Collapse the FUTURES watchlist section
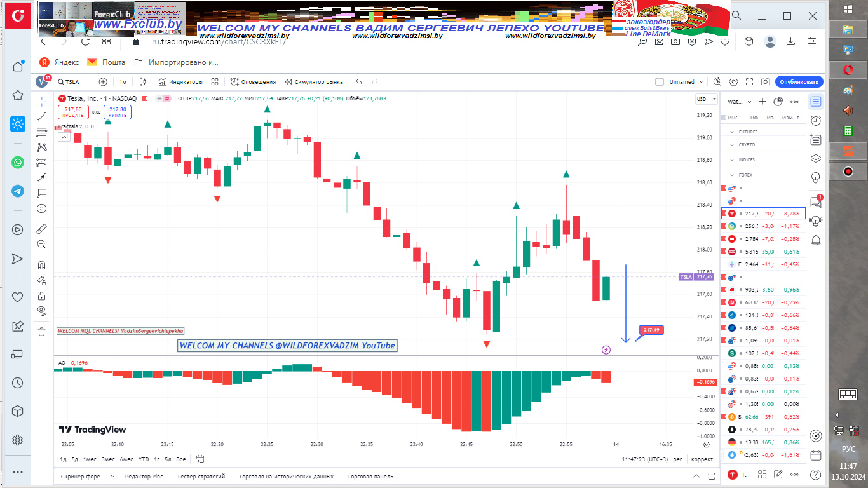 (732, 132)
